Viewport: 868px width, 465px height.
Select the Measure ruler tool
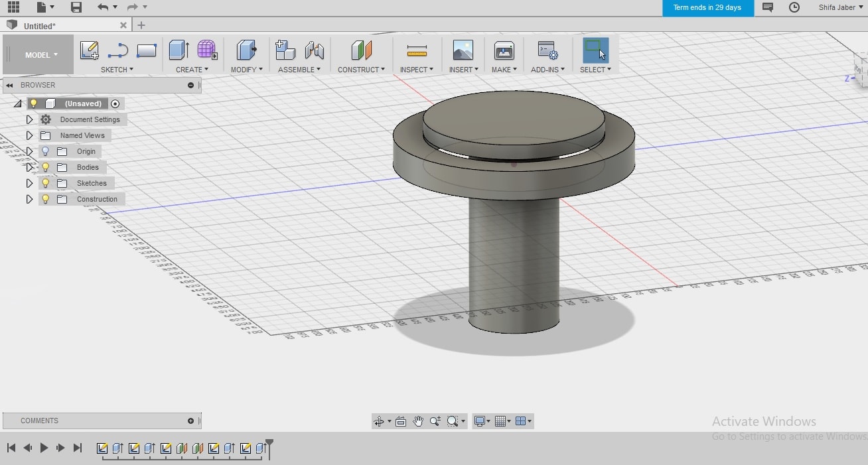tap(417, 50)
